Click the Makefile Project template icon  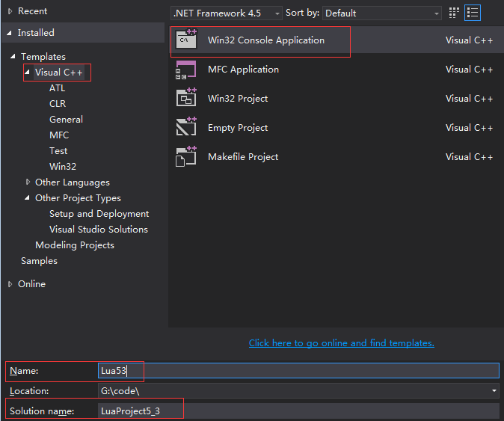[185, 157]
